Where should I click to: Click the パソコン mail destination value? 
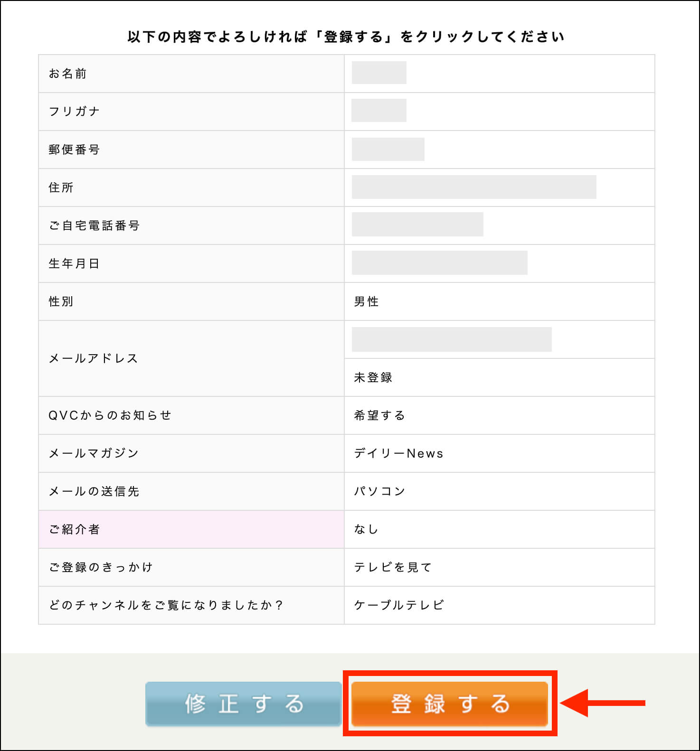coord(379,491)
